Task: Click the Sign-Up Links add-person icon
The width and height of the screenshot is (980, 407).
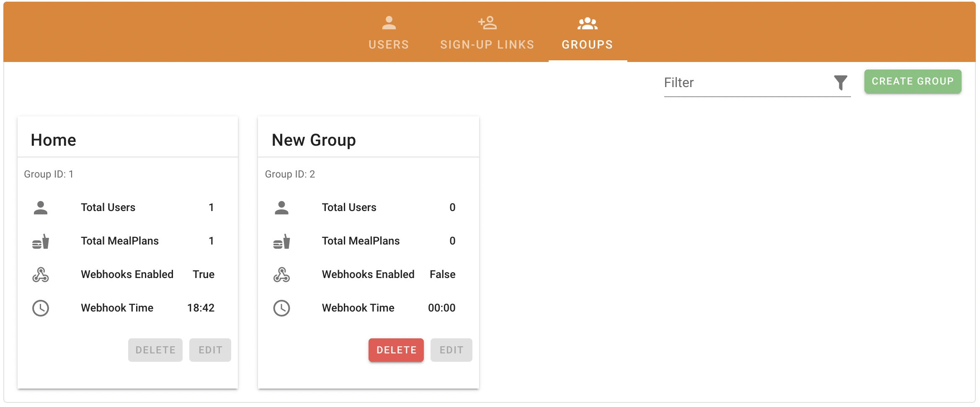Action: coord(487,23)
